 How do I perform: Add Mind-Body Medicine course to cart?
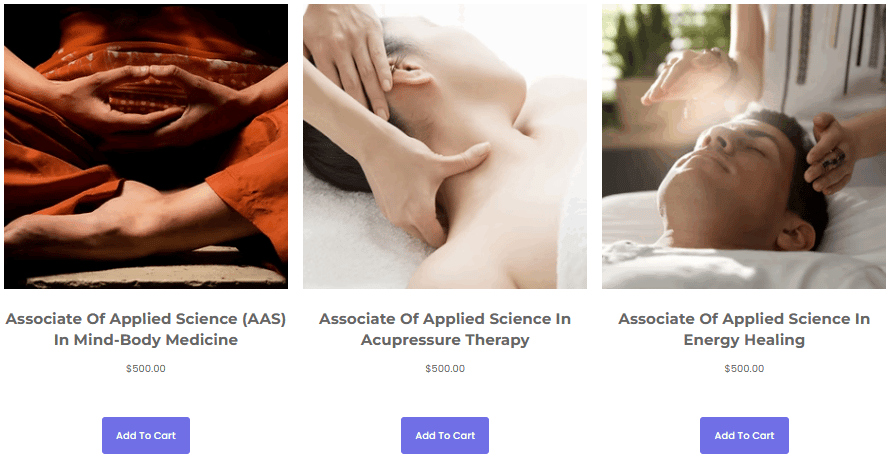(x=146, y=435)
